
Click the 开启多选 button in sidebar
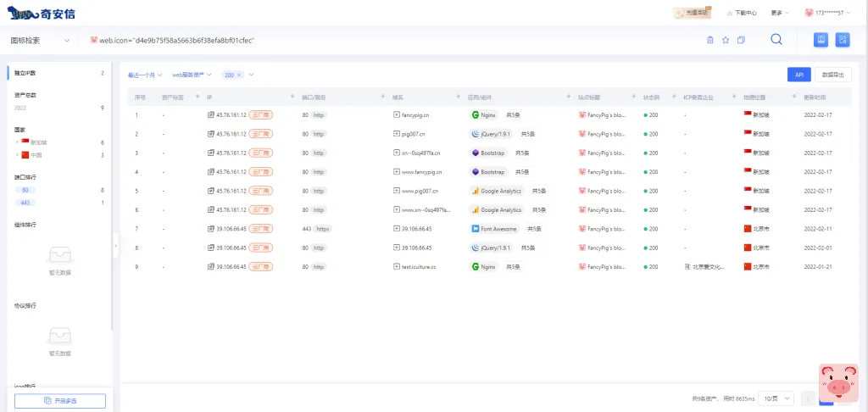coord(59,400)
